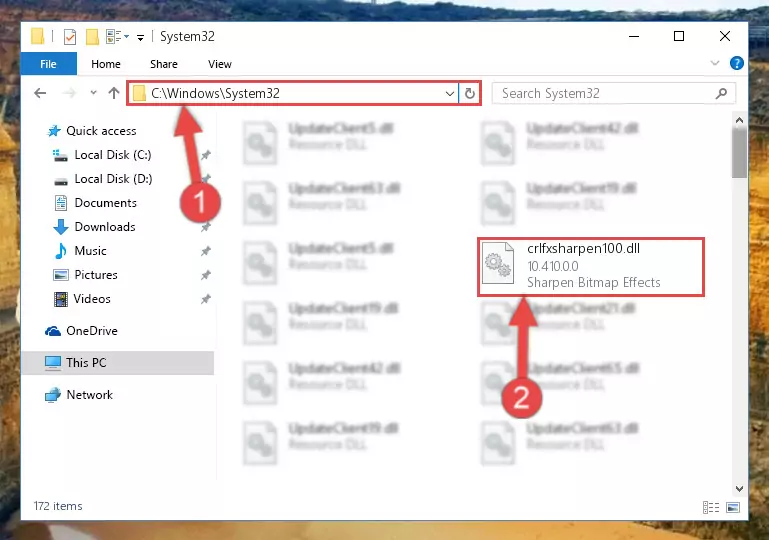The height and width of the screenshot is (540, 769).
Task: Refresh the System32 folder view
Action: coord(469,93)
